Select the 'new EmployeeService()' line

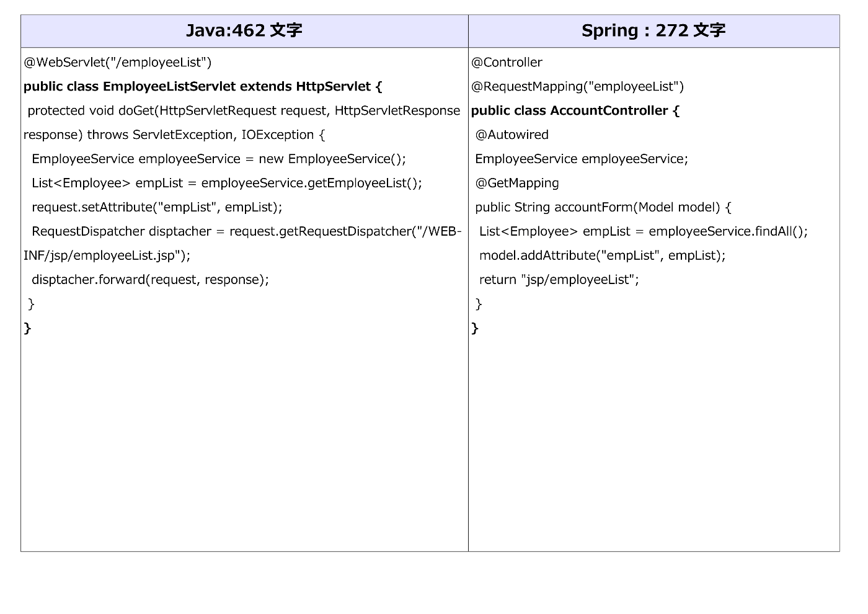click(219, 159)
